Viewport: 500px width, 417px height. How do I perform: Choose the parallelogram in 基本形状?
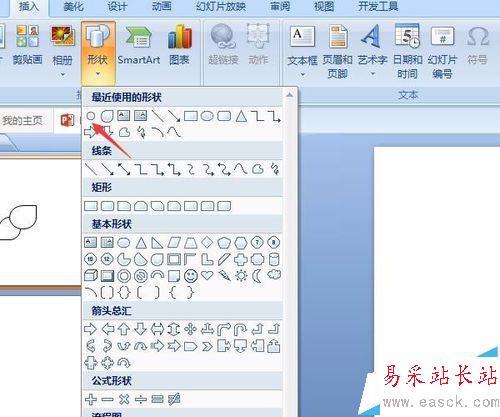coord(174,243)
